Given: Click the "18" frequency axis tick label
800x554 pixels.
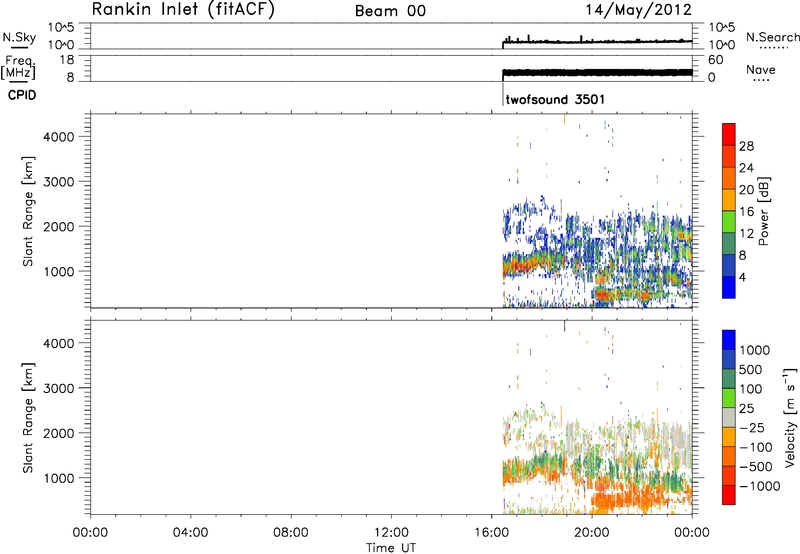Looking at the screenshot, I should pyautogui.click(x=67, y=60).
